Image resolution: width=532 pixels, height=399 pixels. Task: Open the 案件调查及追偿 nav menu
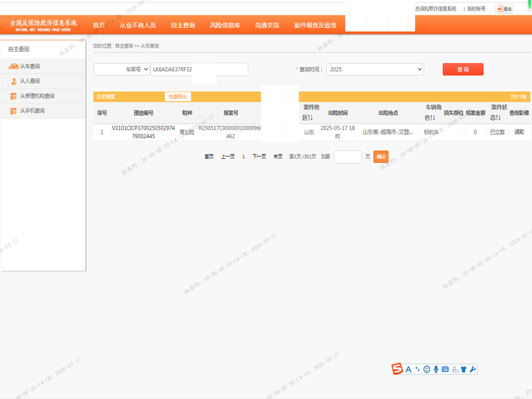click(x=315, y=25)
